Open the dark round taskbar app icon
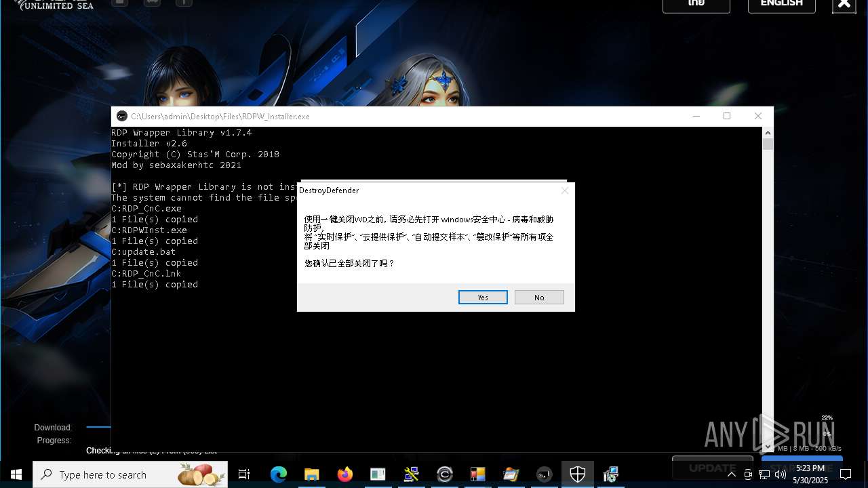 pyautogui.click(x=545, y=474)
